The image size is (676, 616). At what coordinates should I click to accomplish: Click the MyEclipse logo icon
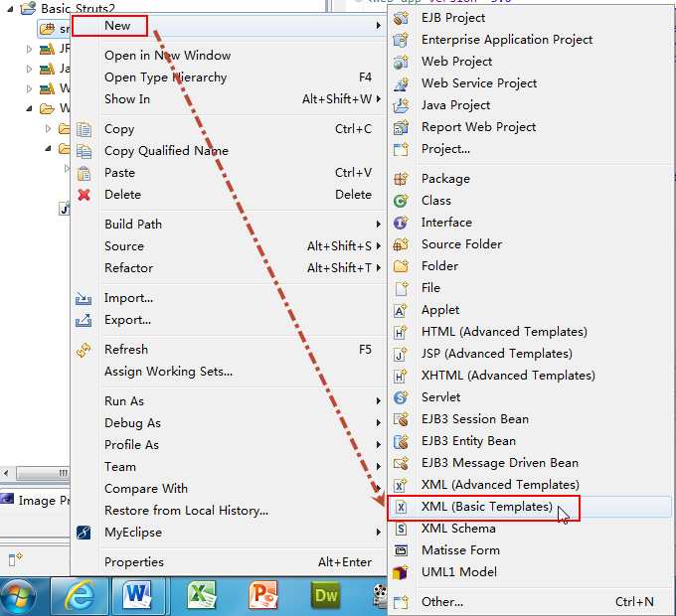pyautogui.click(x=84, y=533)
